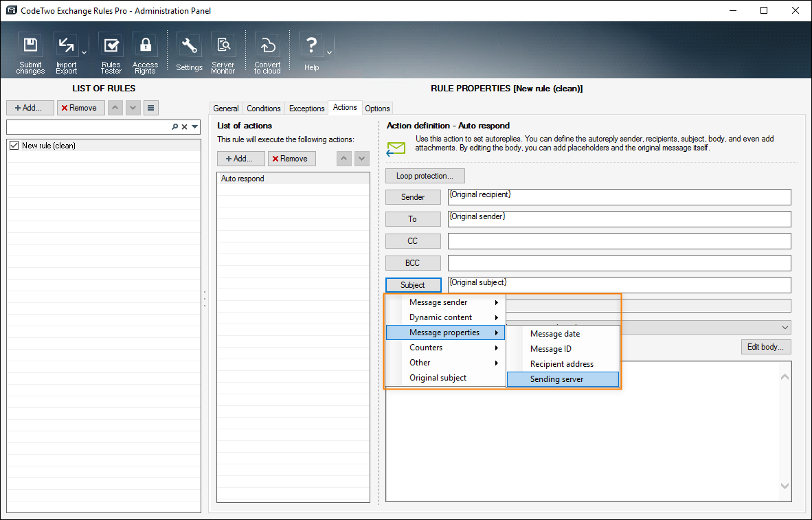Open Dynamic content submenu
The width and height of the screenshot is (812, 520).
[445, 317]
